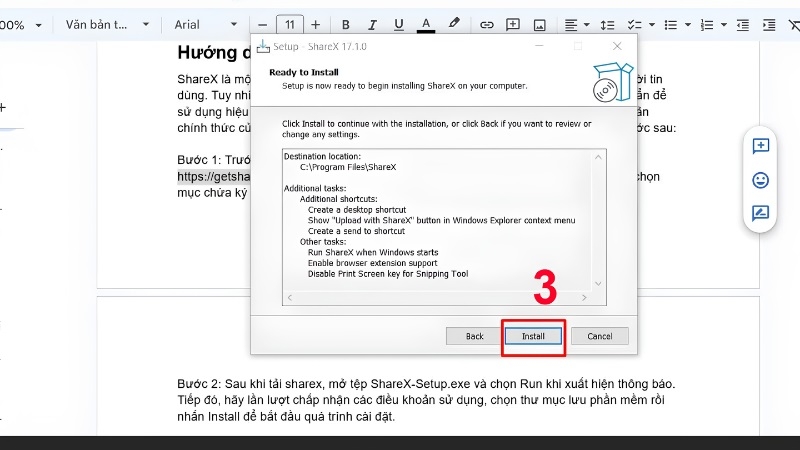Expand the checklist dropdown arrow
Screen dimensions: 800x450
point(652,24)
